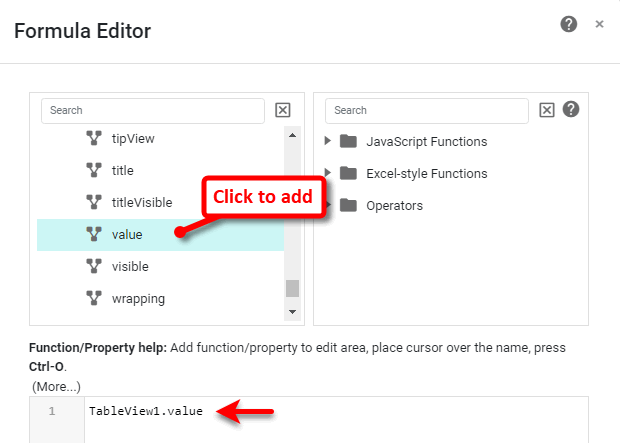Select the titleVisible property

point(142,203)
